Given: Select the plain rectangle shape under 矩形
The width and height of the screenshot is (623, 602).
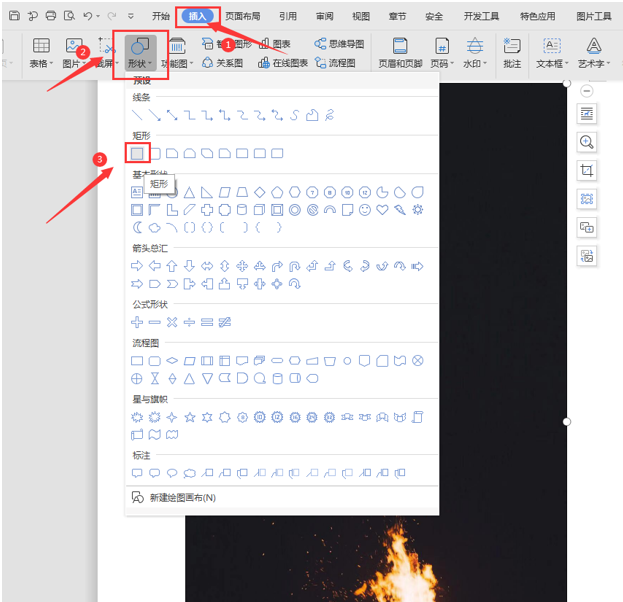Looking at the screenshot, I should (137, 153).
